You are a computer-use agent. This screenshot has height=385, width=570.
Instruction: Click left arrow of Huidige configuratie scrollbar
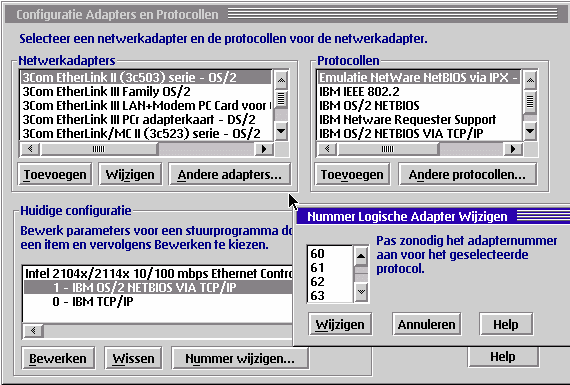tap(33, 330)
